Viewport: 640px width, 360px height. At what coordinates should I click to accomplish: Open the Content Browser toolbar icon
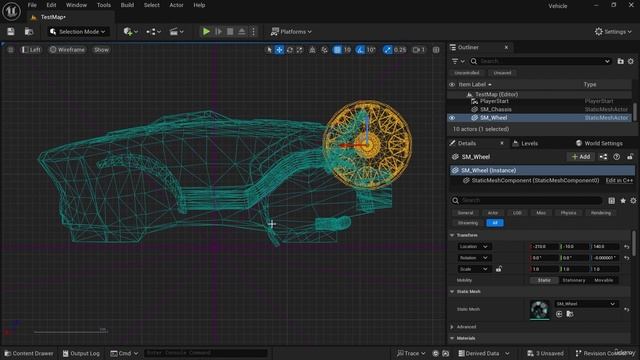pyautogui.click(x=29, y=31)
